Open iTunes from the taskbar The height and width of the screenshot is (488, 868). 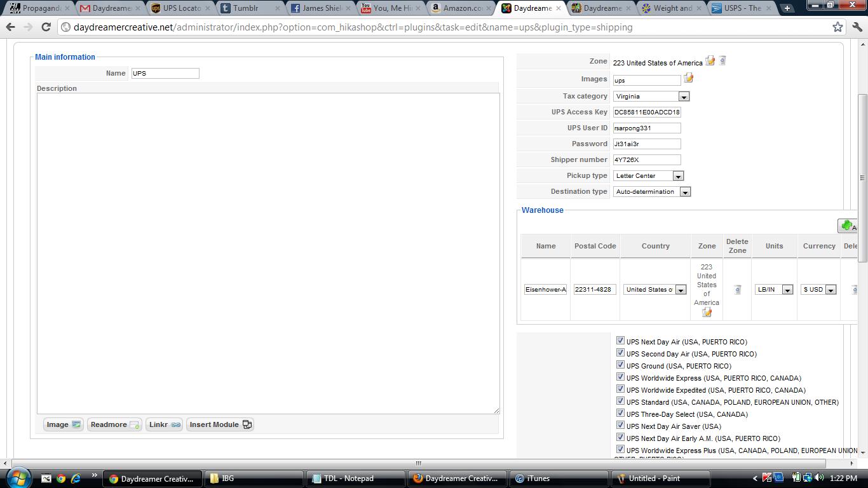(560, 478)
